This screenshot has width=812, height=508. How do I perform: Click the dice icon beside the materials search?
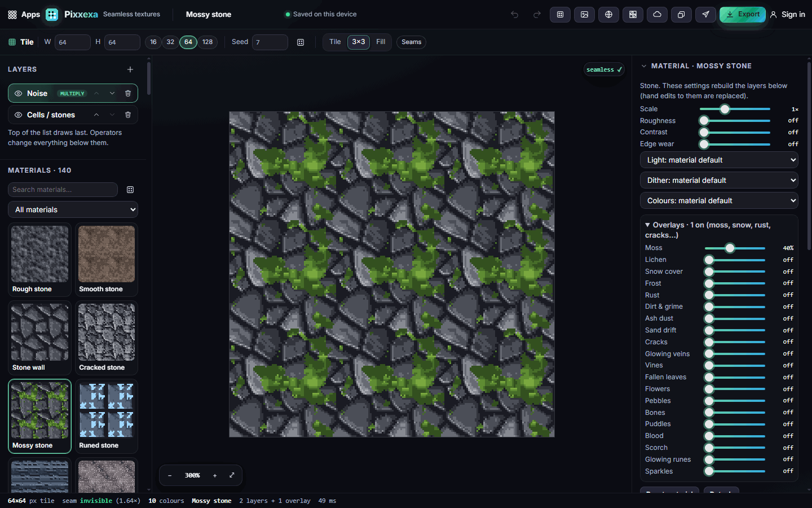click(130, 190)
